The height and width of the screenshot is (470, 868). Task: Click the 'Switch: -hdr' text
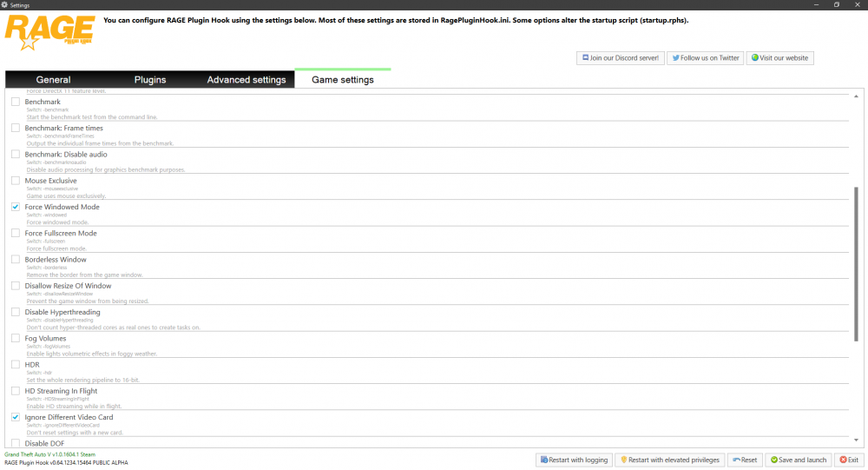click(x=39, y=373)
